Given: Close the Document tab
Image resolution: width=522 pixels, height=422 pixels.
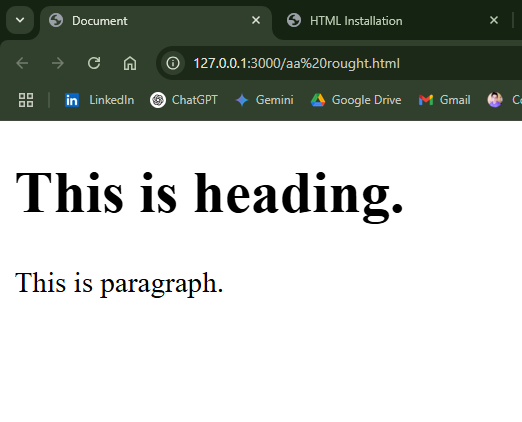Looking at the screenshot, I should [256, 20].
